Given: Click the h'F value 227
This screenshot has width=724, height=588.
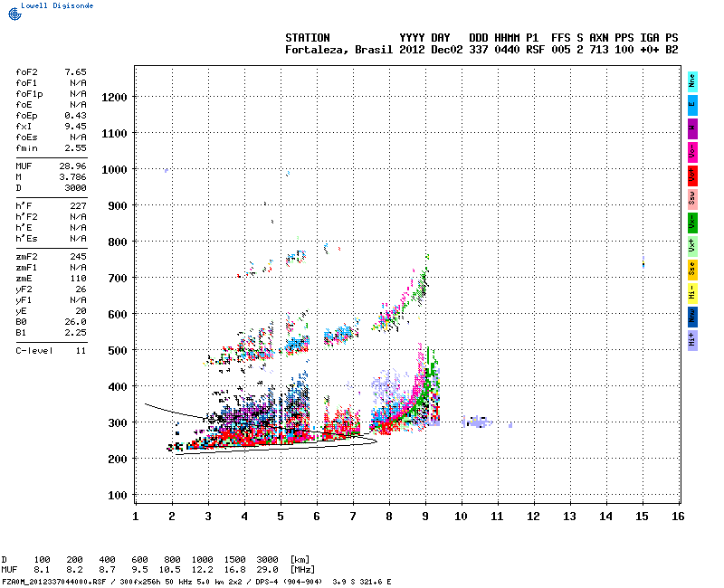Looking at the screenshot, I should pos(78,206).
